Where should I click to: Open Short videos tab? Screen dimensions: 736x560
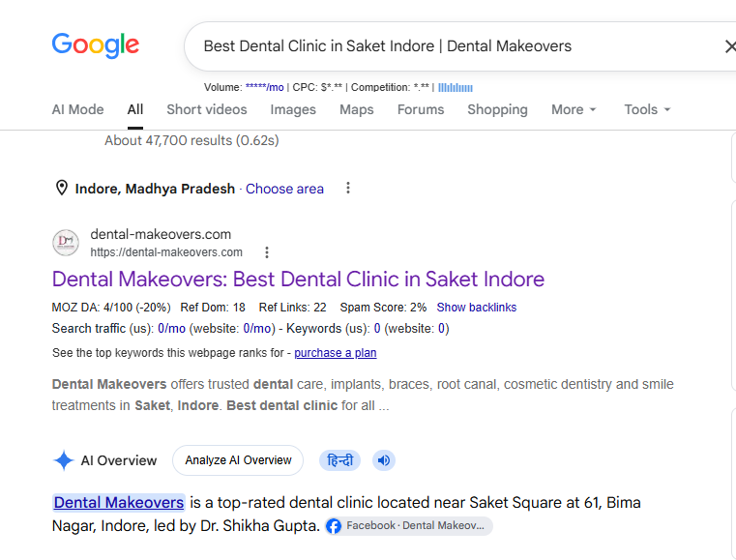tap(207, 109)
